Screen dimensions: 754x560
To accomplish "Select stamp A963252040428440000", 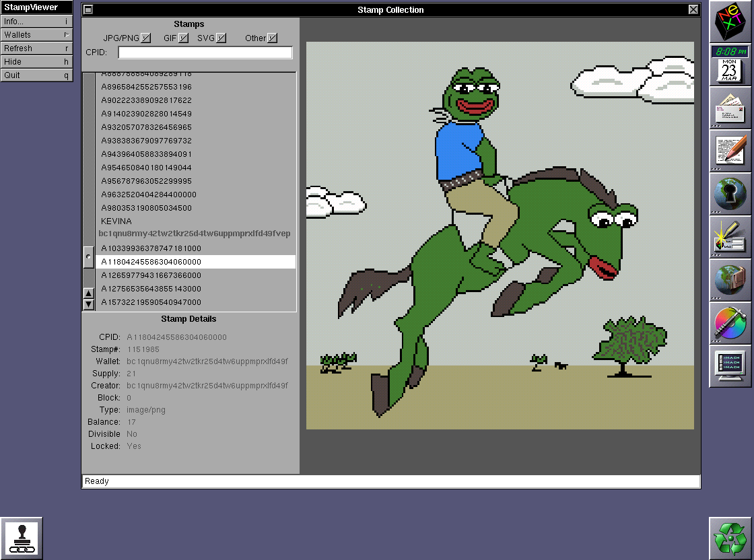I will 196,195.
